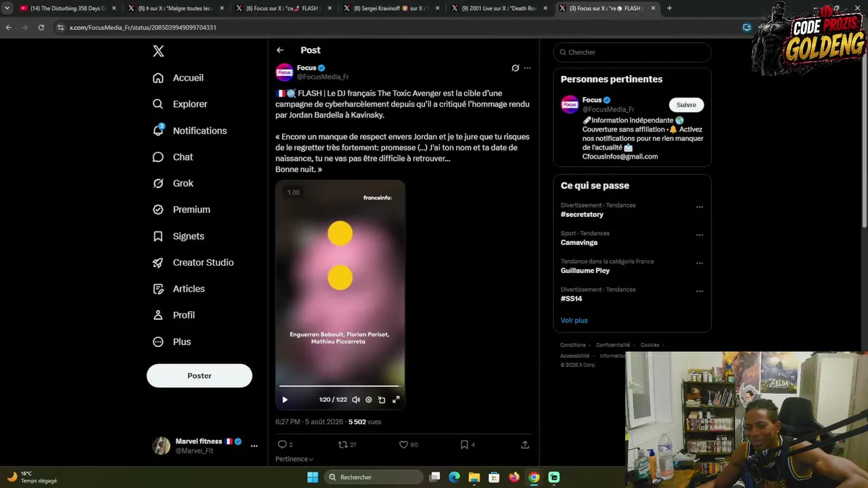Open File Explorer from the taskbar
Image resolution: width=868 pixels, height=488 pixels.
474,477
